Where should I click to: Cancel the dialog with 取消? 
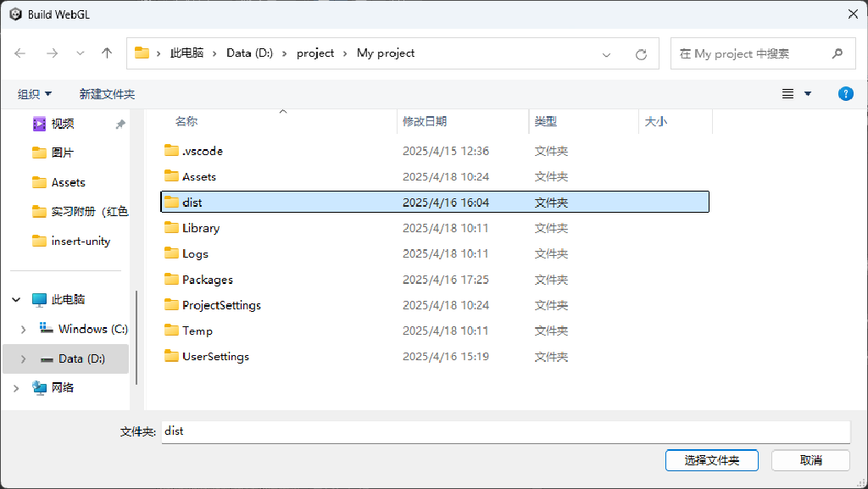810,460
